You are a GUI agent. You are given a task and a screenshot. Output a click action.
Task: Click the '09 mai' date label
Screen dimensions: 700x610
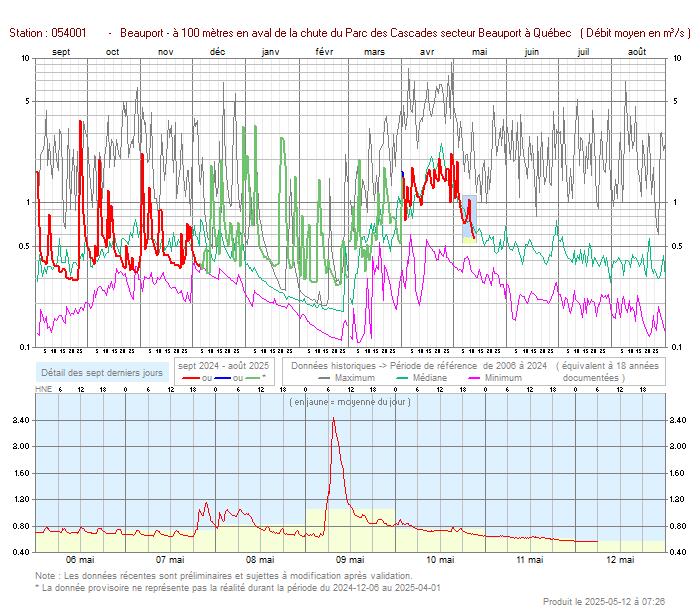click(350, 560)
